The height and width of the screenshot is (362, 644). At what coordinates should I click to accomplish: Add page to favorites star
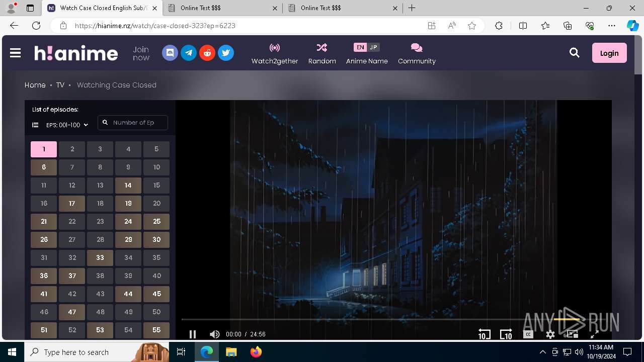pos(472,26)
